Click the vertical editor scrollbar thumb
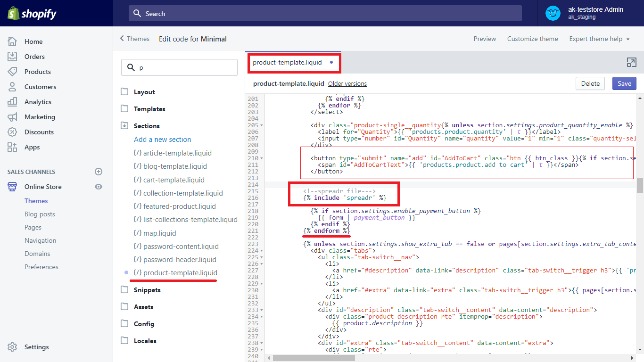Image resolution: width=644 pixels, height=362 pixels. coord(640,186)
